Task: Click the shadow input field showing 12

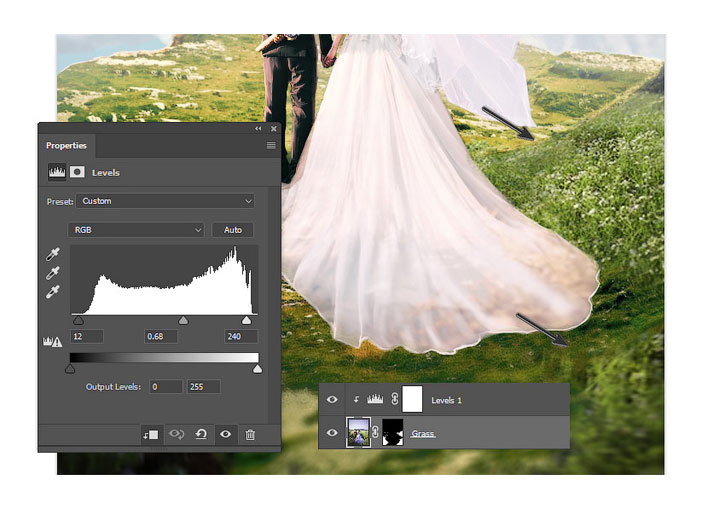Action: (x=87, y=336)
